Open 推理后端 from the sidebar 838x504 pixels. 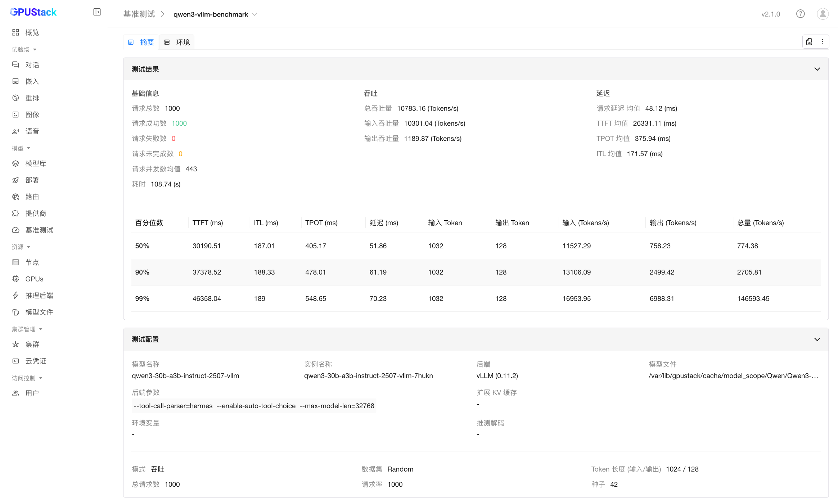39,296
